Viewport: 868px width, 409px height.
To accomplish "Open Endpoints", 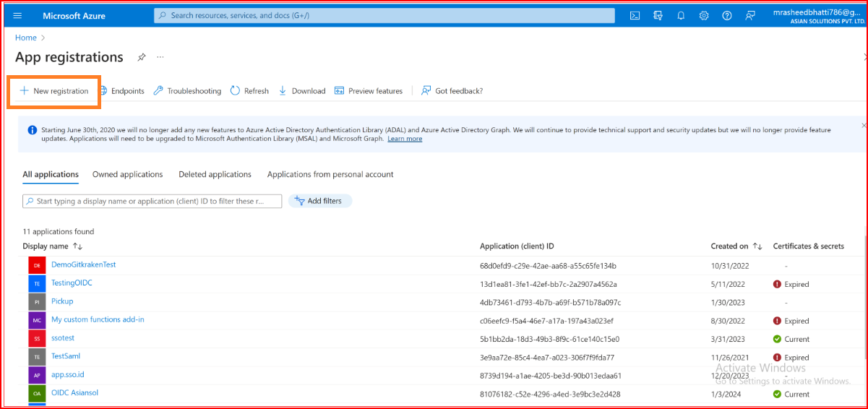I will (x=121, y=91).
